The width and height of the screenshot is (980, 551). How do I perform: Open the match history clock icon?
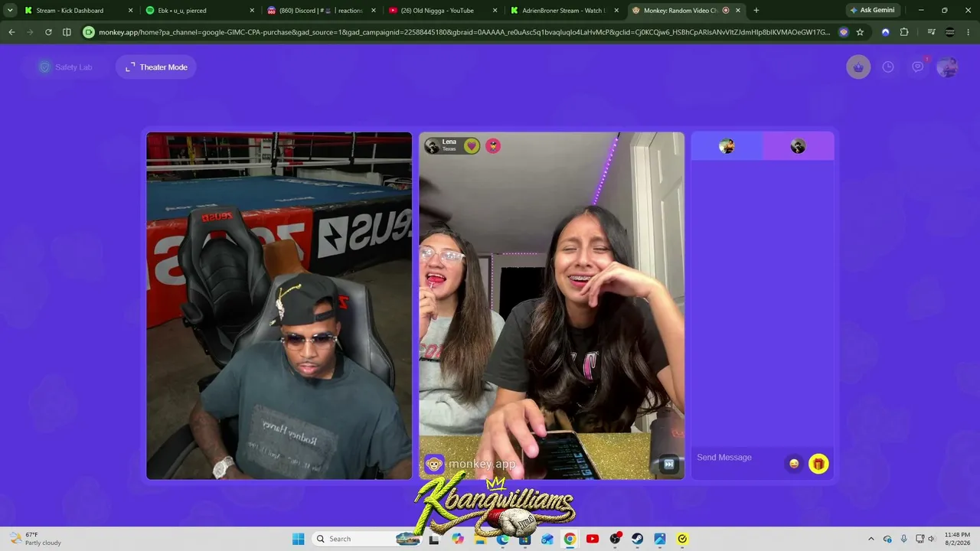(888, 67)
